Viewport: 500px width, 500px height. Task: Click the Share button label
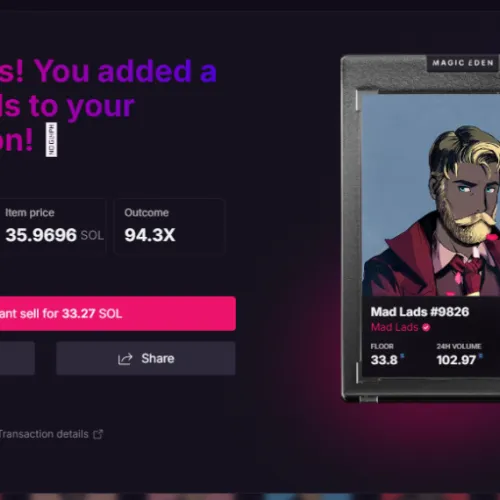point(158,358)
